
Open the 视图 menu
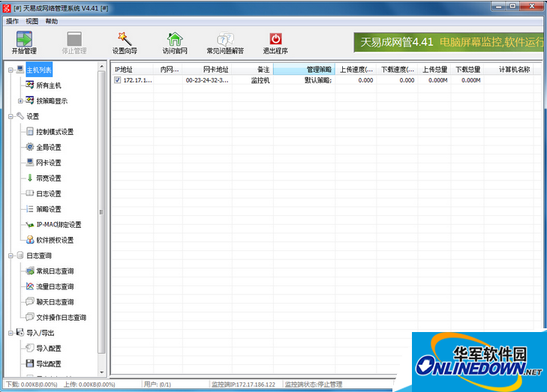point(32,21)
